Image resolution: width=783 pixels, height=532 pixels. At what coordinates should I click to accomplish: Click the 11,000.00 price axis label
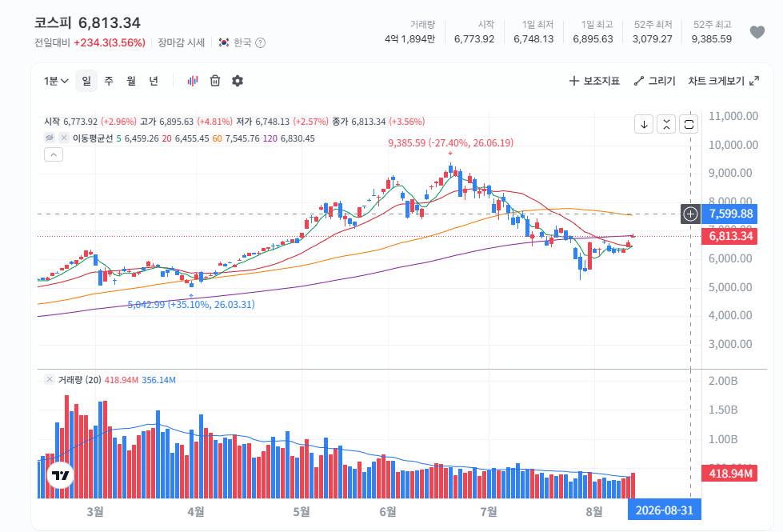(733, 116)
